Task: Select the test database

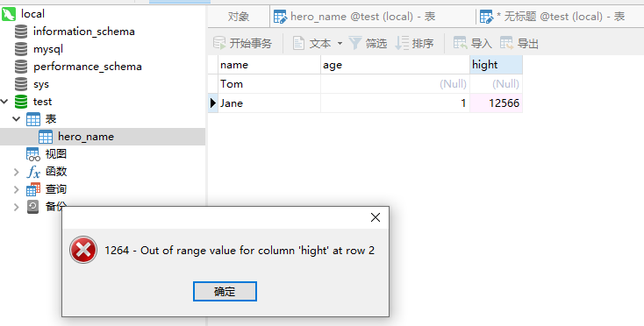Action: click(x=42, y=102)
